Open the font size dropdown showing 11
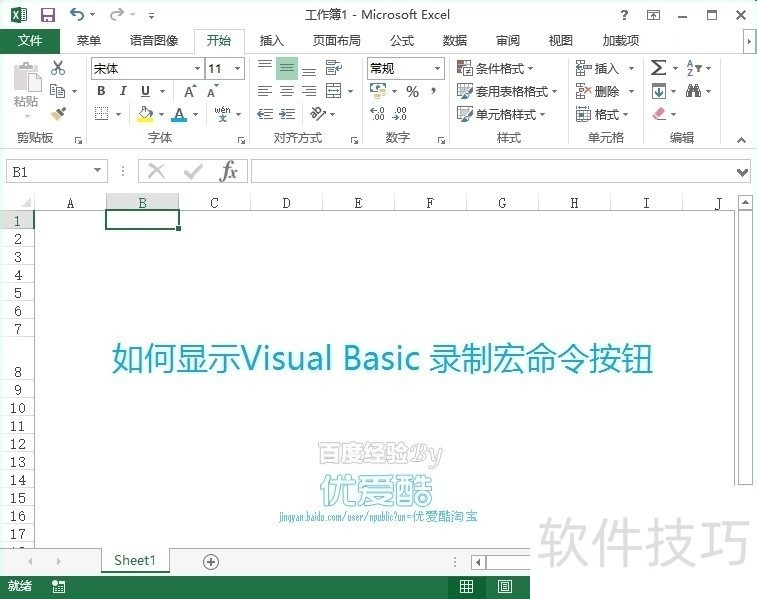 pyautogui.click(x=237, y=69)
